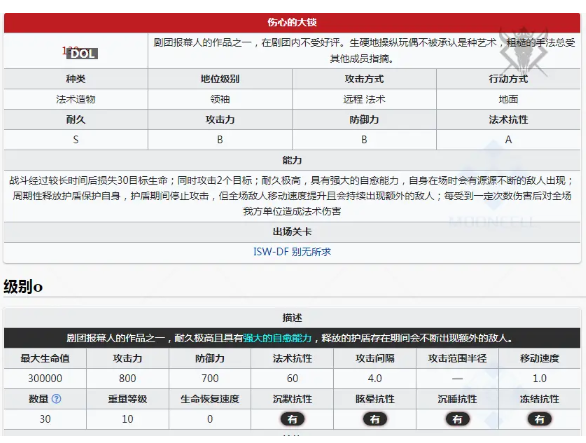Click the 远程 法术 attack type cell
This screenshot has height=443, width=586.
(x=364, y=99)
